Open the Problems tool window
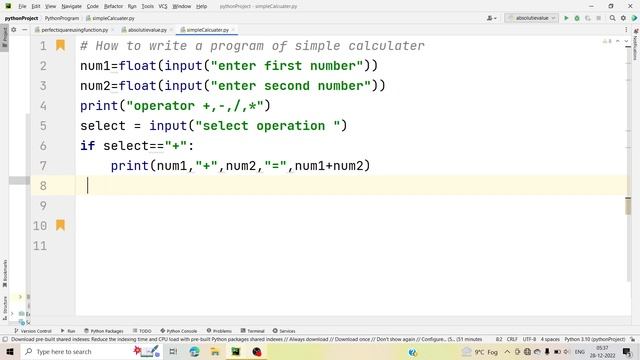 pyautogui.click(x=219, y=331)
